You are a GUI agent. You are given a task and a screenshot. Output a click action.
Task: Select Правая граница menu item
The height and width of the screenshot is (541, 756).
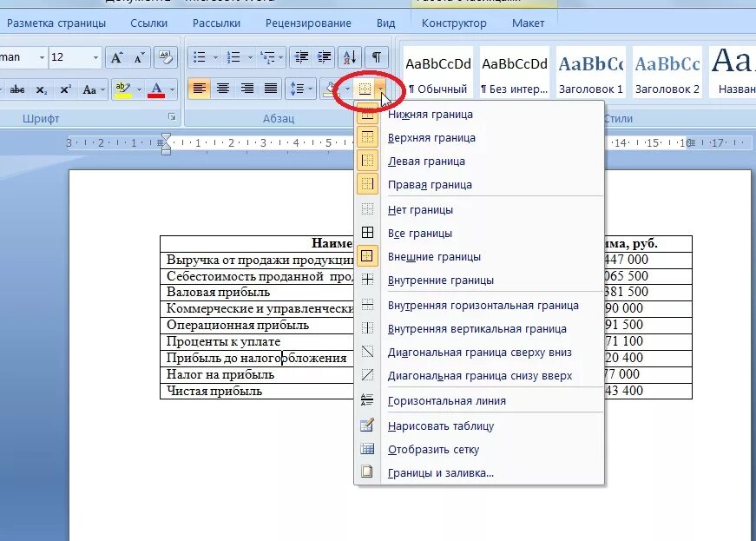tap(479, 185)
